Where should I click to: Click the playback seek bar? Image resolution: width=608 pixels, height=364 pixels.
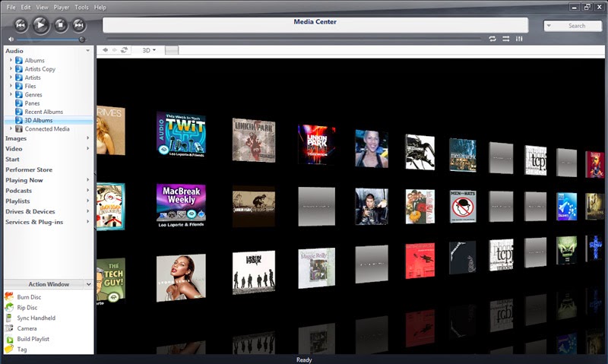293,39
